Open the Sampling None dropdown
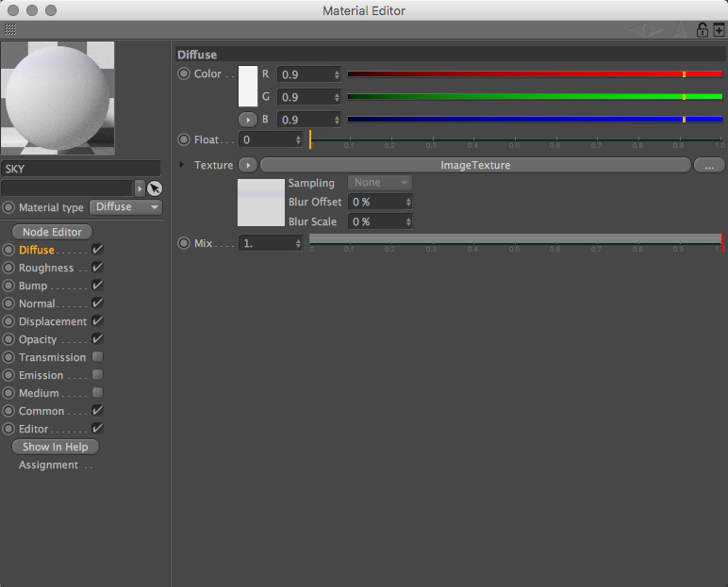Image resolution: width=728 pixels, height=587 pixels. pos(380,183)
